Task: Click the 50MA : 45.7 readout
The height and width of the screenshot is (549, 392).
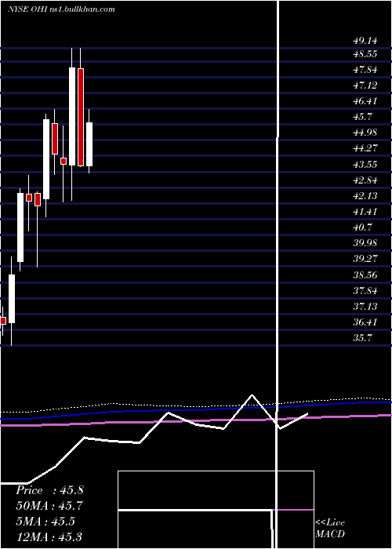Action: [49, 506]
